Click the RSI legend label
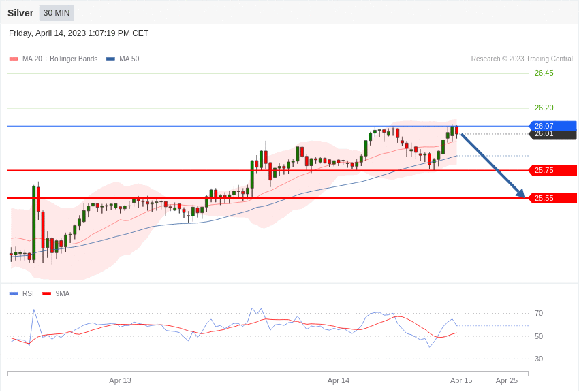The image size is (579, 392). click(28, 293)
